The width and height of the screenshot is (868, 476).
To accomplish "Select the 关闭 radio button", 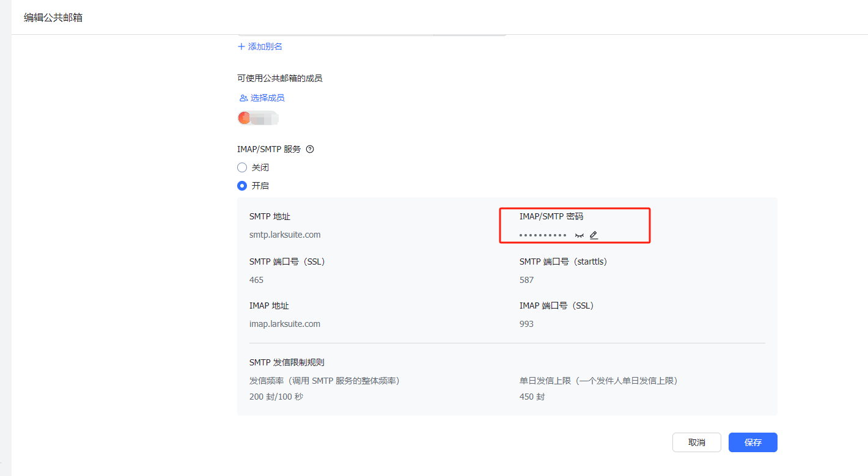I will point(242,167).
